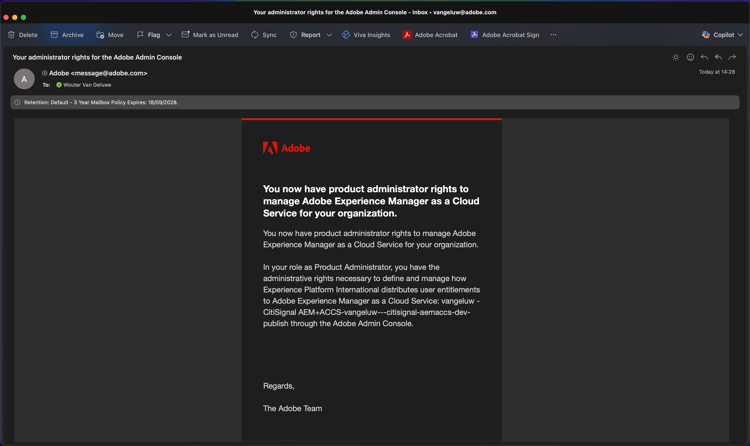Click the 'Regards,' text

(x=278, y=386)
